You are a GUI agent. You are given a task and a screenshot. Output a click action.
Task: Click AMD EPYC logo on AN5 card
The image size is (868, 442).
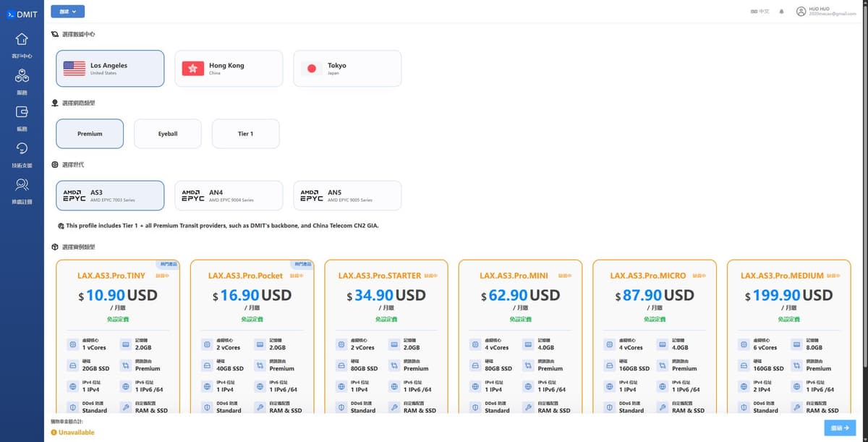point(311,195)
